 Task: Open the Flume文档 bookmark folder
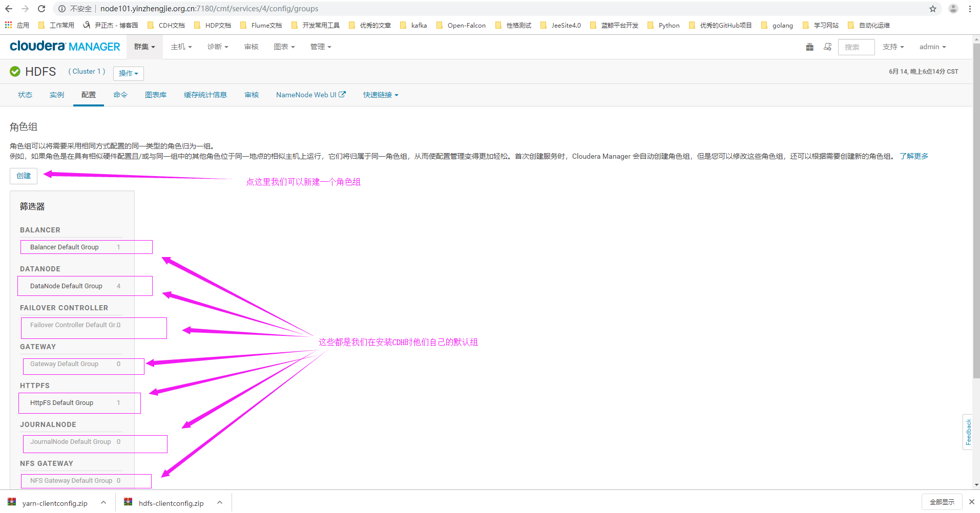point(261,25)
